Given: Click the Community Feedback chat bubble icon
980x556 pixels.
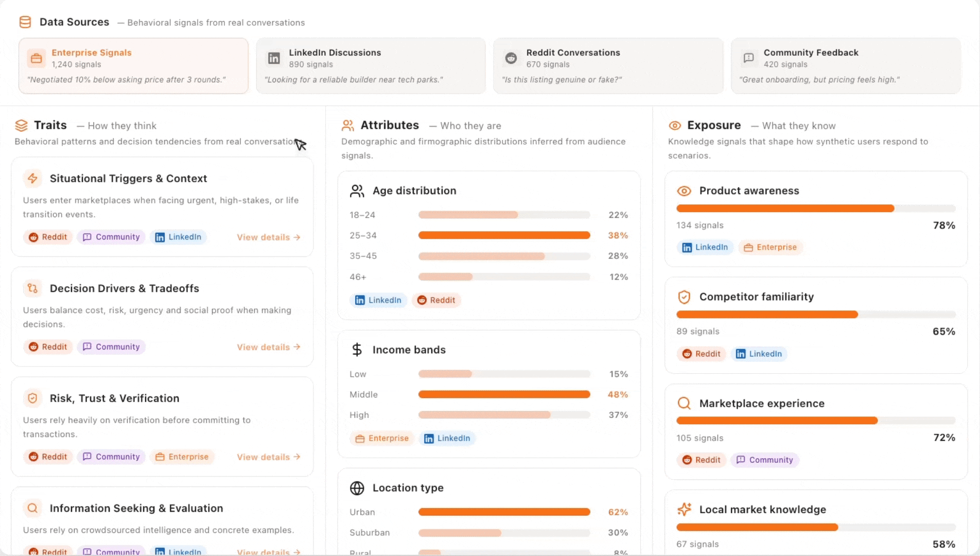Looking at the screenshot, I should (x=748, y=58).
